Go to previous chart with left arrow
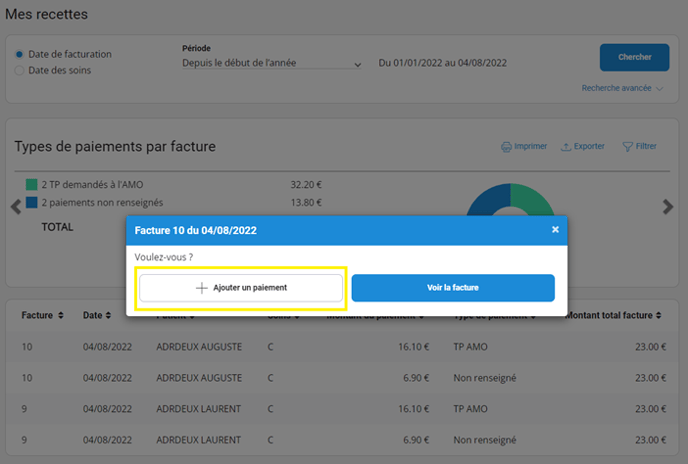The height and width of the screenshot is (464, 688). coord(15,207)
